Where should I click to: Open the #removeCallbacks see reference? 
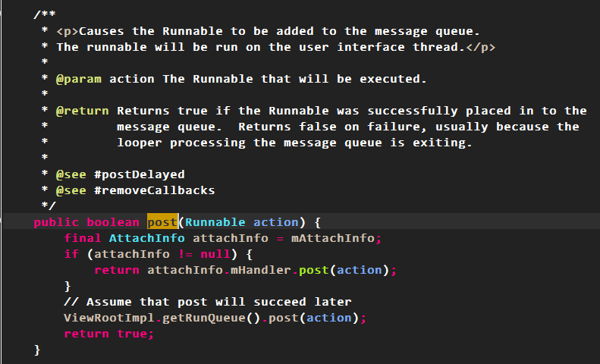(x=154, y=190)
